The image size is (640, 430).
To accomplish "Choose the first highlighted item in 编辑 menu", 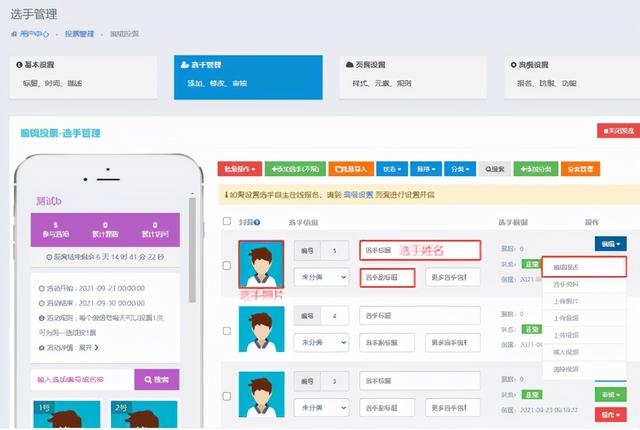I will coord(584,267).
